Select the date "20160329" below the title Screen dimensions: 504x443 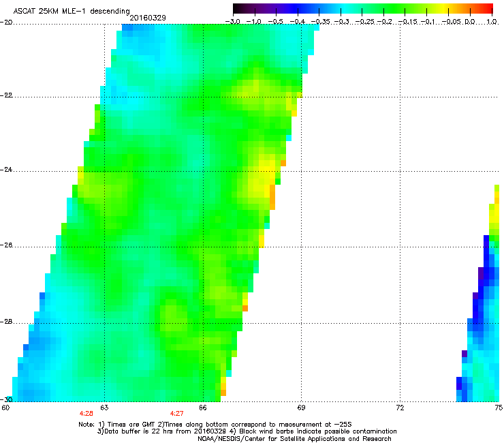pyautogui.click(x=148, y=18)
